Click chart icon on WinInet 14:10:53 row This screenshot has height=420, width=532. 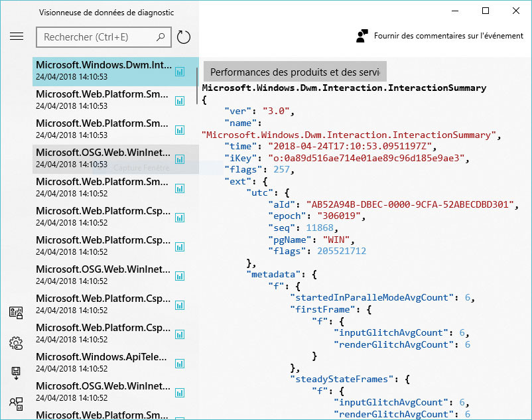point(180,159)
